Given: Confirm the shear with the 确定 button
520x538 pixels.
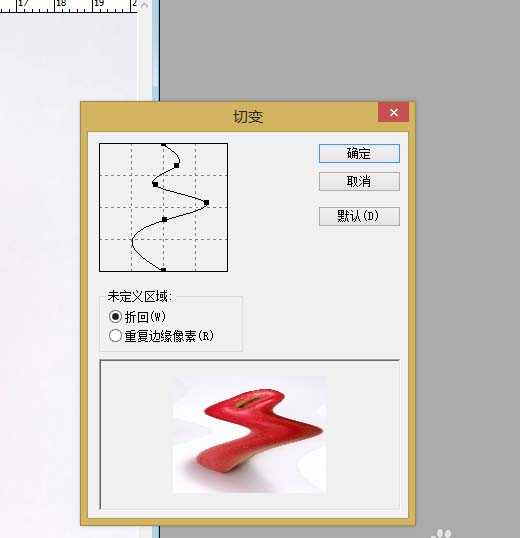Looking at the screenshot, I should (359, 153).
